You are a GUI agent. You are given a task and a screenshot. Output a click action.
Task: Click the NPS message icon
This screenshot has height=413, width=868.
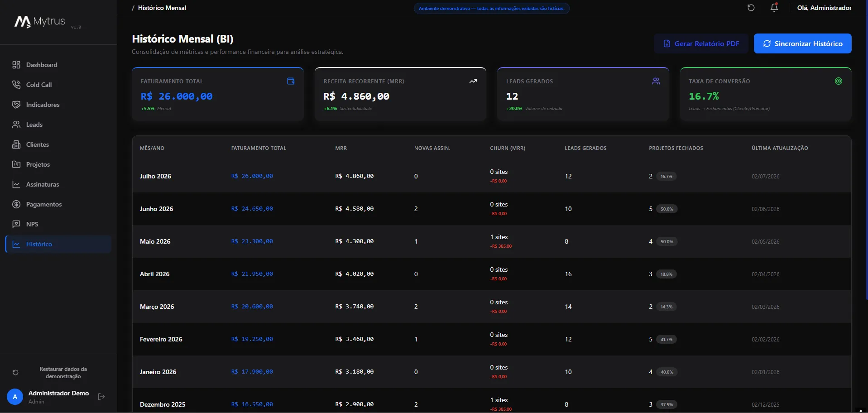point(16,224)
